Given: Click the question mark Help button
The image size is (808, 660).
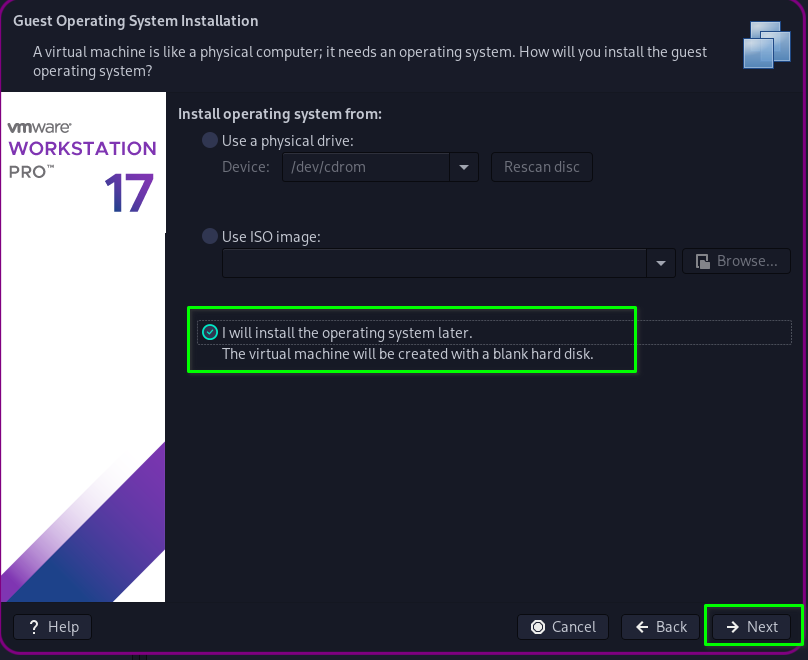Looking at the screenshot, I should [x=53, y=627].
